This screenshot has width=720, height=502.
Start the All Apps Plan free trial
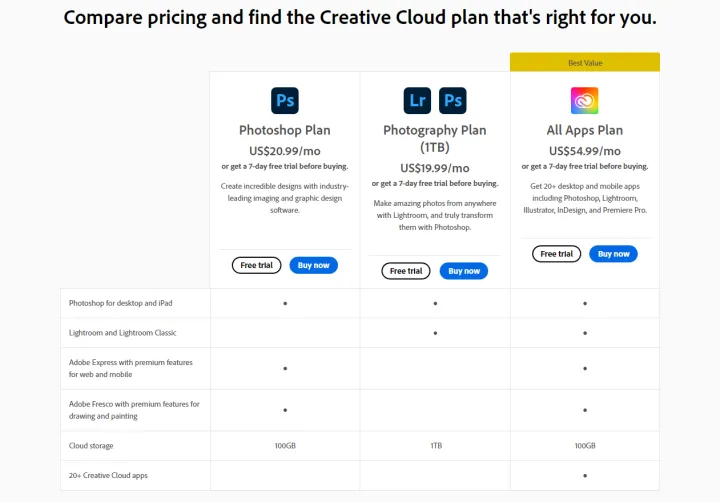coord(556,254)
